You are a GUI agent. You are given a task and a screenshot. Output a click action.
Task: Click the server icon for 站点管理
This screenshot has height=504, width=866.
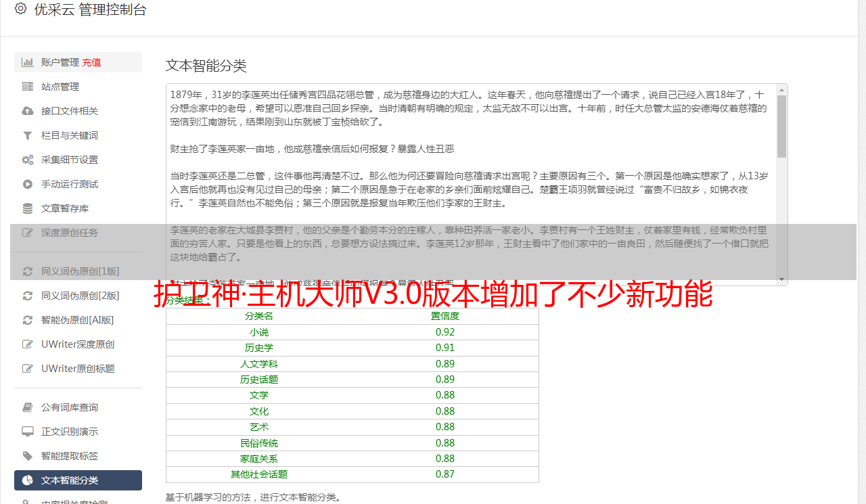pos(28,87)
